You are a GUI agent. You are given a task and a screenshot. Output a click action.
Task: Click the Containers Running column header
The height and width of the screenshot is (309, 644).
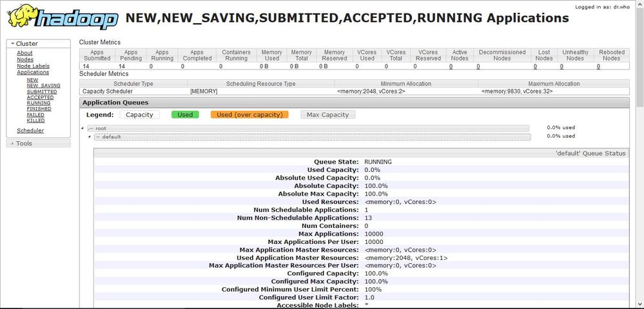[x=236, y=55]
